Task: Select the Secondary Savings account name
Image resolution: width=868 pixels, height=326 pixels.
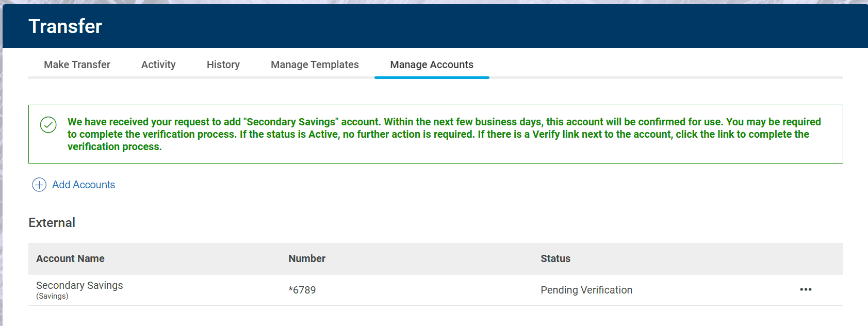Action: click(79, 285)
